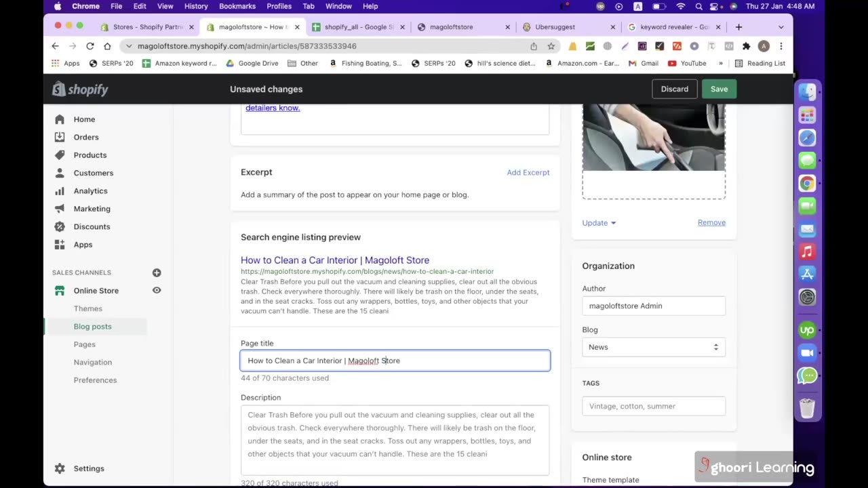Open the Blog selector showing News
Viewport: 868px width, 488px height.
coord(654,347)
